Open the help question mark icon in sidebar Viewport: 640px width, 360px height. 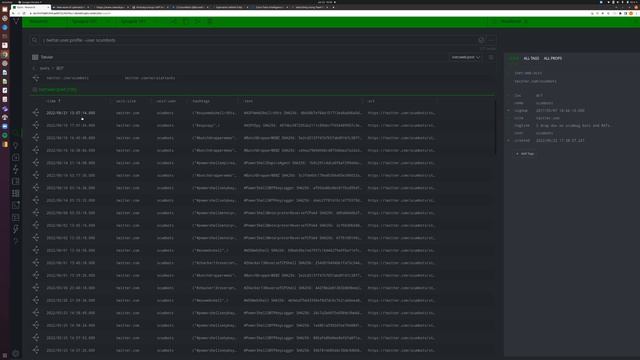point(16,241)
